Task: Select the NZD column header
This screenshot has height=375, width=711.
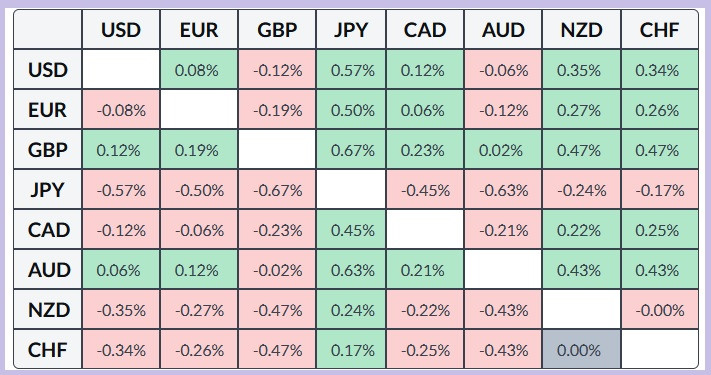Action: click(581, 29)
